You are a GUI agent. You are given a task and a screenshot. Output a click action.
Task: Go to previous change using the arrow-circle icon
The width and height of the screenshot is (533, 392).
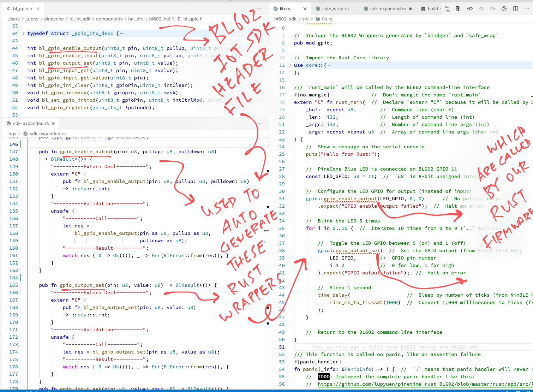[469, 8]
